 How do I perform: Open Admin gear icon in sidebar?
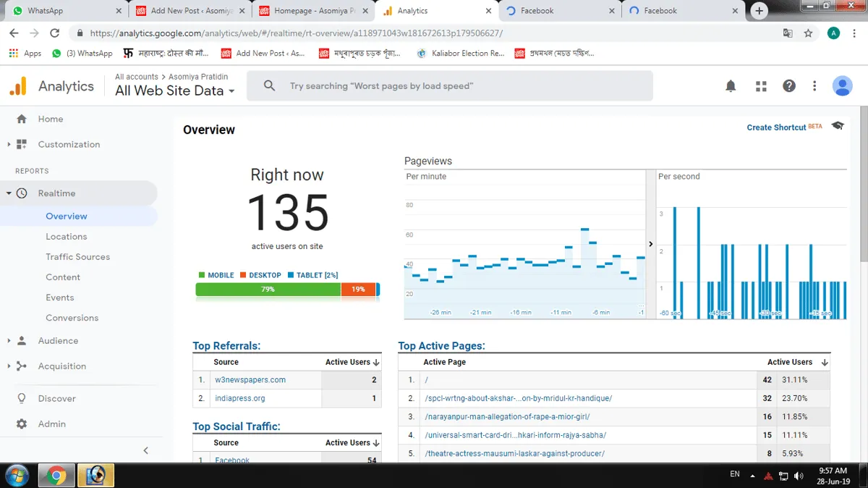coord(22,424)
